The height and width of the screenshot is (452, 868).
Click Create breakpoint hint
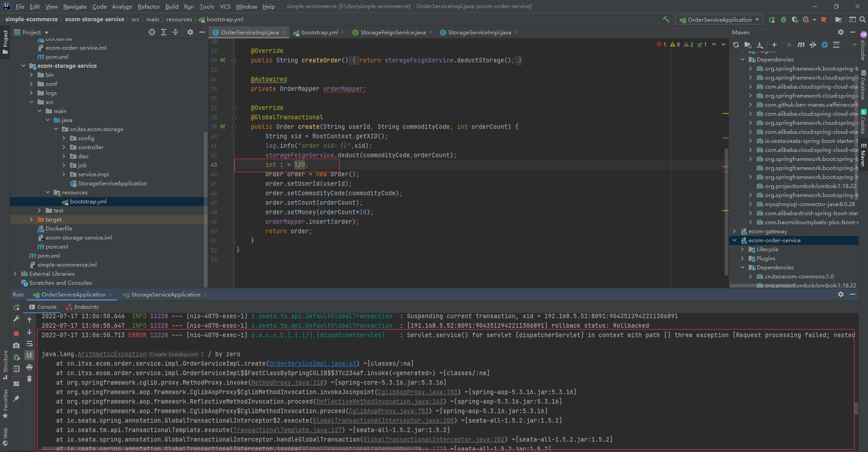tap(174, 354)
